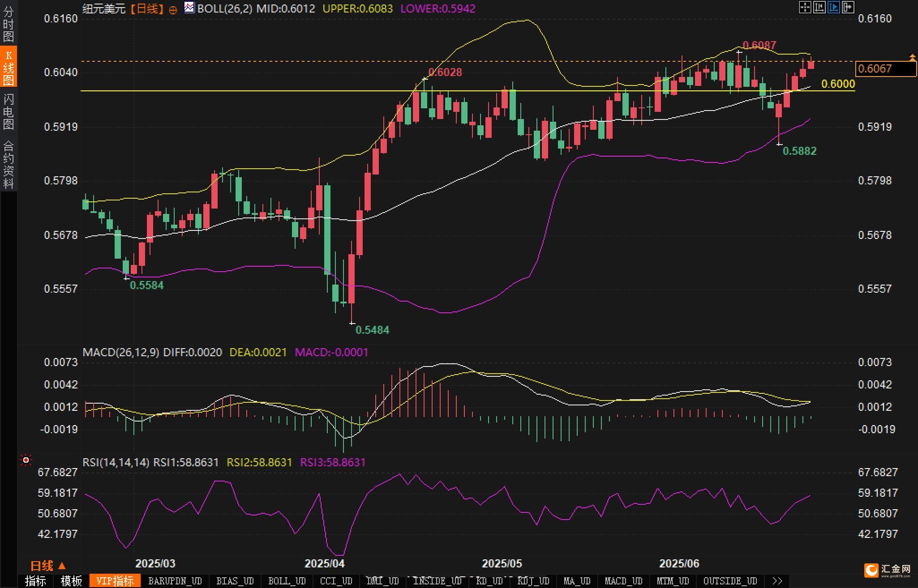The width and height of the screenshot is (918, 588).
Task: Click the MID:0.6012 value
Action: tap(286, 9)
